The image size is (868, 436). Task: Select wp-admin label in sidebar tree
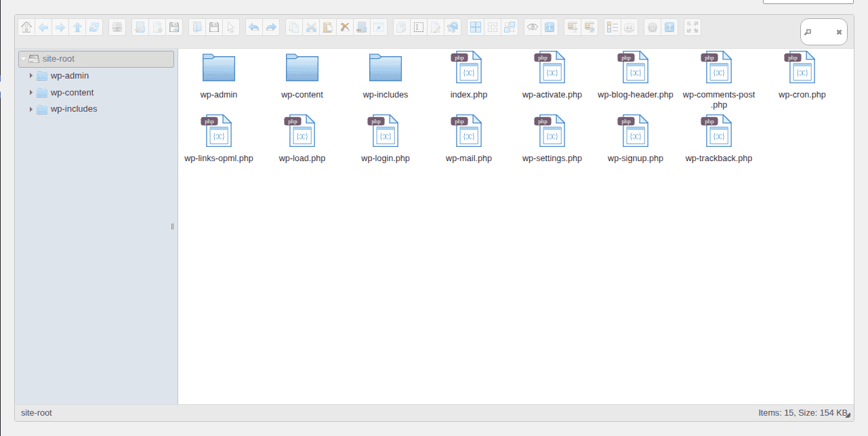tap(70, 76)
